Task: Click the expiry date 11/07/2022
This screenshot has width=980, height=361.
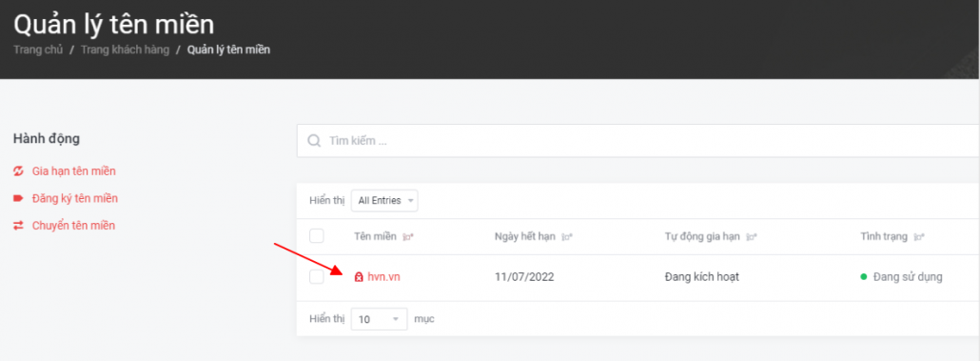Action: [524, 276]
